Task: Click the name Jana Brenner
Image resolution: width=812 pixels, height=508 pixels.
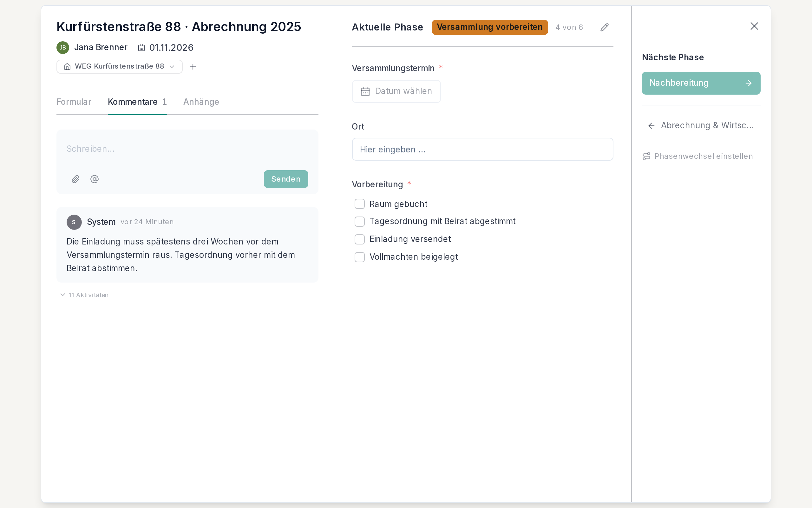Action: pos(101,47)
